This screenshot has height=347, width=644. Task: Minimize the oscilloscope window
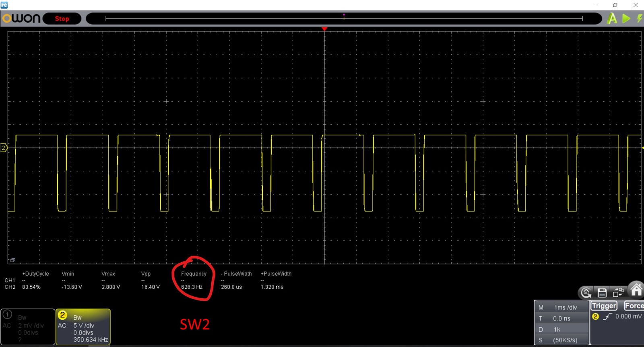point(594,5)
